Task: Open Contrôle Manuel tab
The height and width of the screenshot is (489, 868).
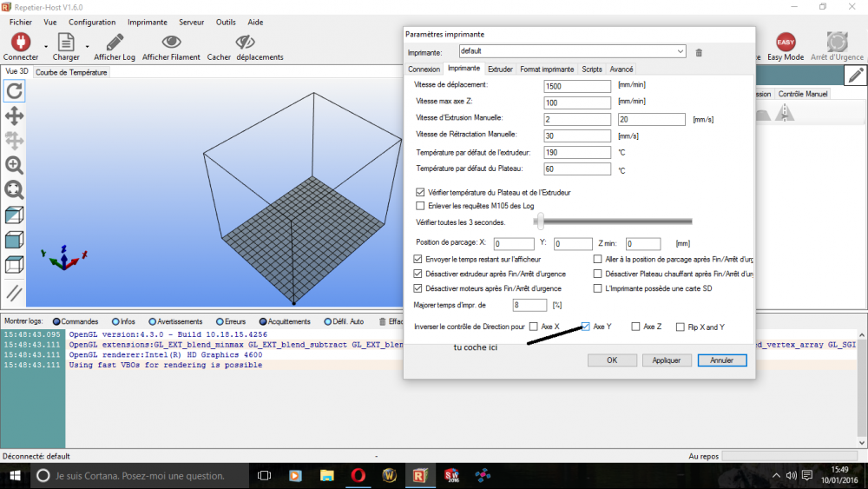Action: (x=803, y=94)
